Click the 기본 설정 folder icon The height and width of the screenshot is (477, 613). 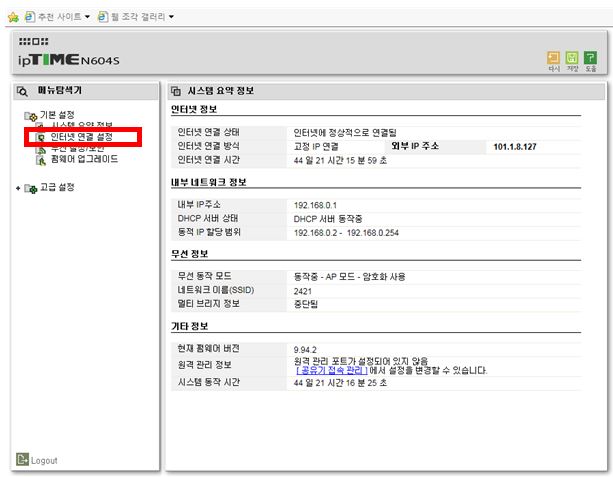(30, 116)
